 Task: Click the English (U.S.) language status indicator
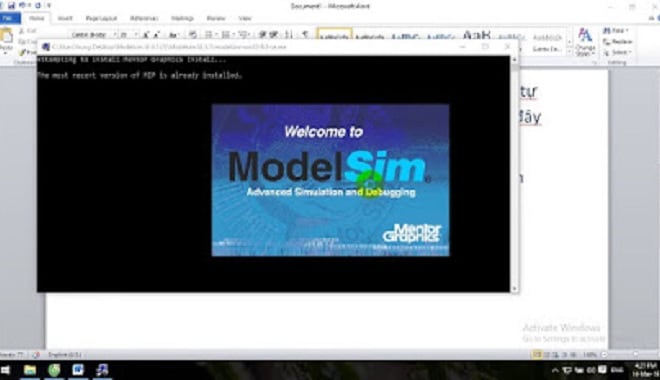[x=65, y=355]
